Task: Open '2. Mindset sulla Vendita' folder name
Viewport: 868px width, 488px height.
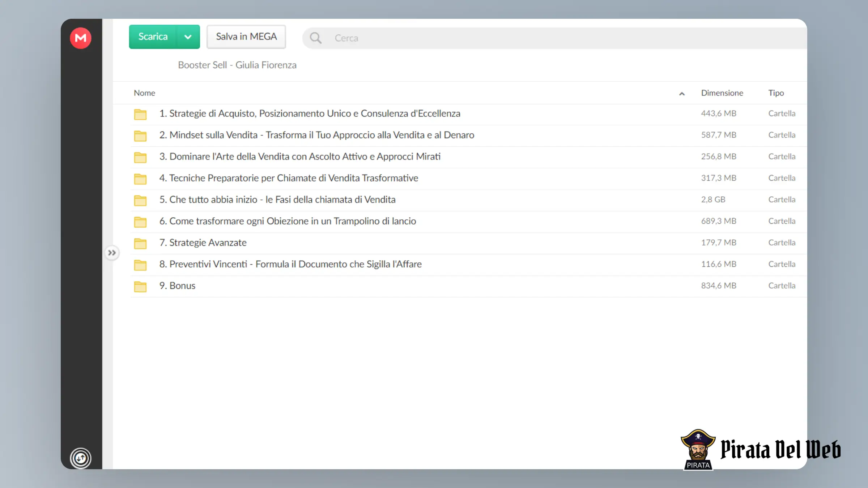Action: pos(317,135)
